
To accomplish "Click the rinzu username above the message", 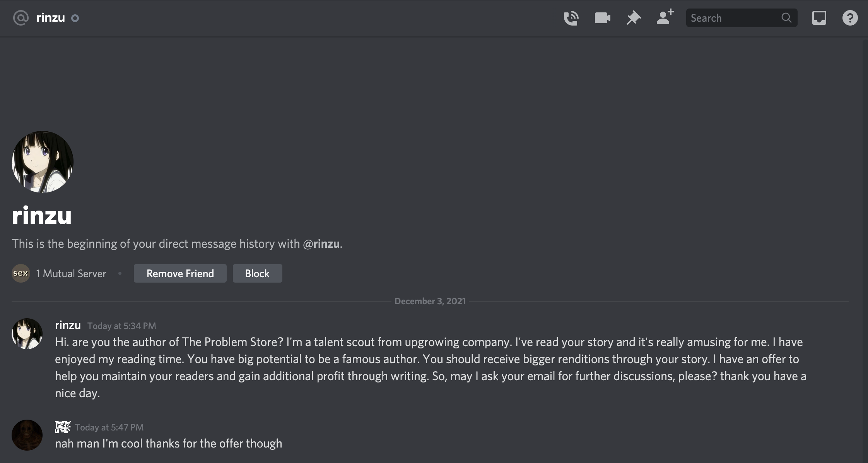I will [x=68, y=325].
